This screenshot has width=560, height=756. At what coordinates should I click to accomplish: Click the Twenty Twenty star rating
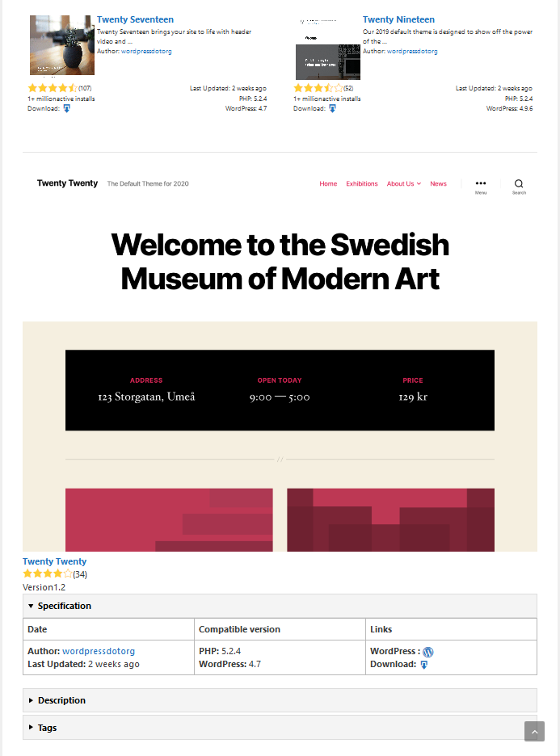click(x=47, y=573)
